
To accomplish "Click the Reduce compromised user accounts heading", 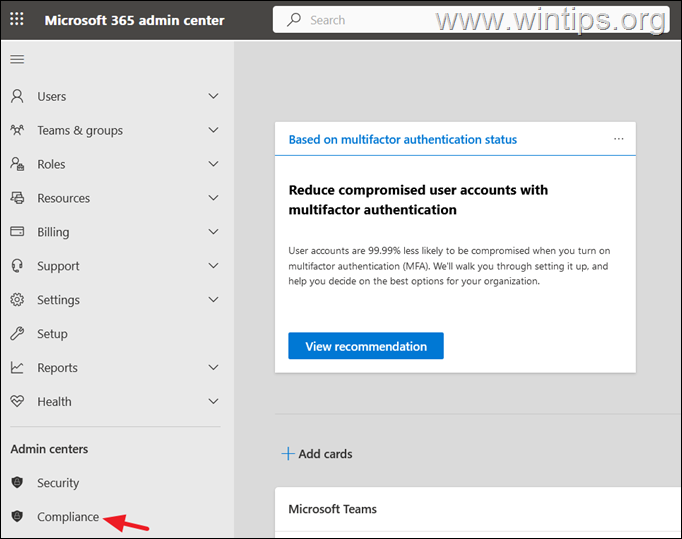I will pyautogui.click(x=418, y=200).
